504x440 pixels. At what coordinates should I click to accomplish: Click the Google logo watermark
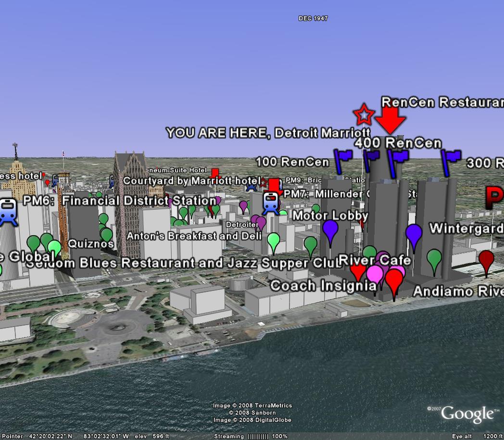(x=468, y=414)
